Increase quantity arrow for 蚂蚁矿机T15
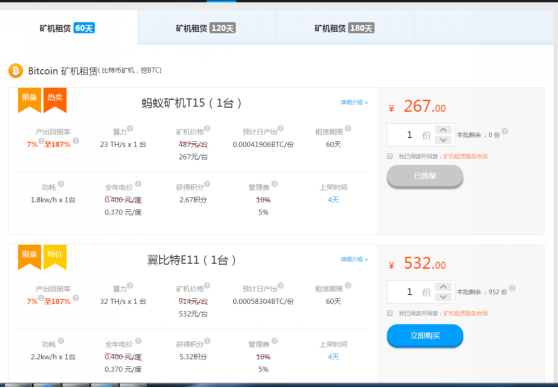 443,130
